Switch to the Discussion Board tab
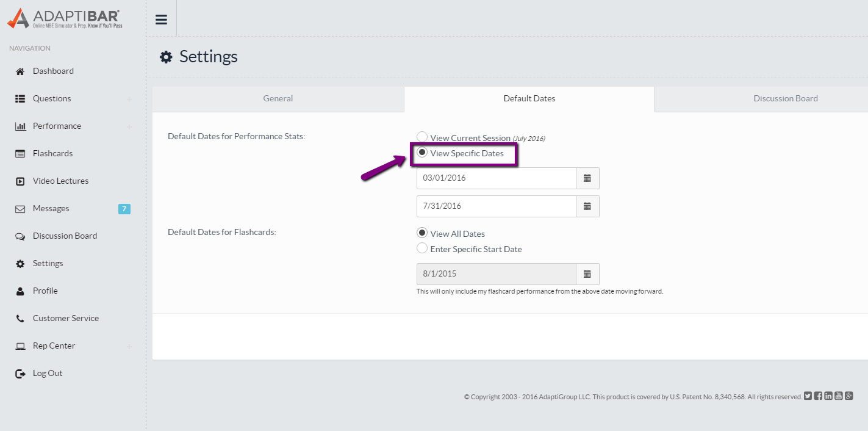The image size is (868, 431). click(x=785, y=99)
